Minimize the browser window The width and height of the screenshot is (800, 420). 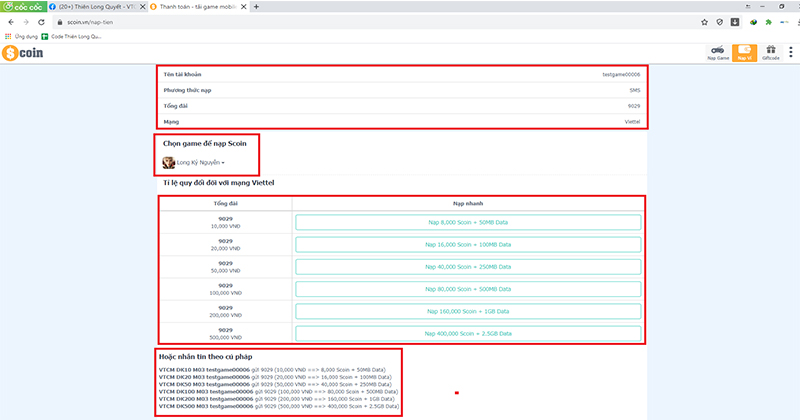tap(762, 7)
